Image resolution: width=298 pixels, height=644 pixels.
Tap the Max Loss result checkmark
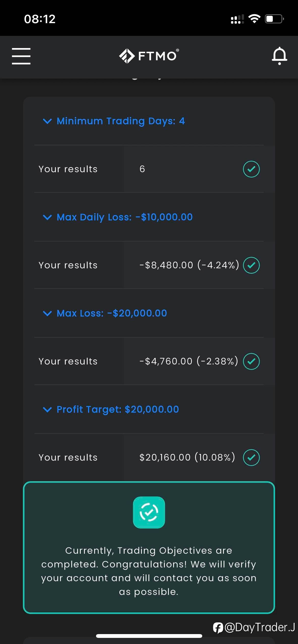251,361
